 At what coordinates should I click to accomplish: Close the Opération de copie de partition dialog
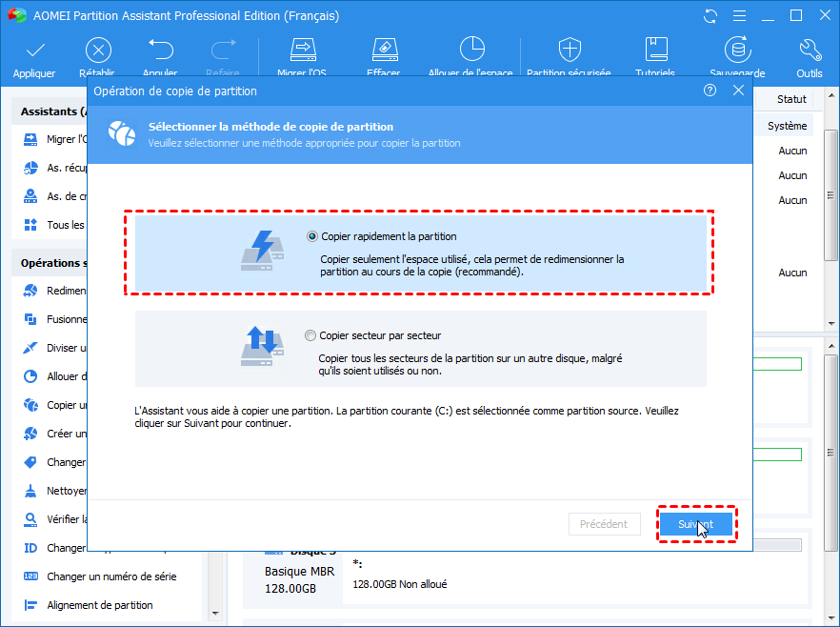pyautogui.click(x=738, y=91)
